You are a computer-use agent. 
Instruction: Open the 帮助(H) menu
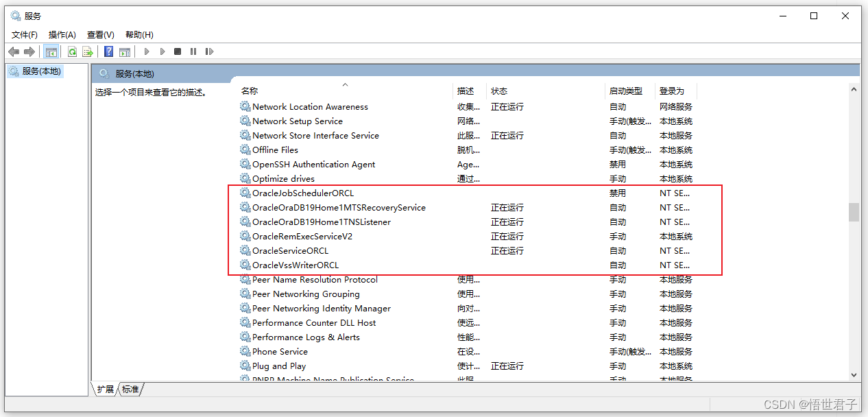(139, 34)
